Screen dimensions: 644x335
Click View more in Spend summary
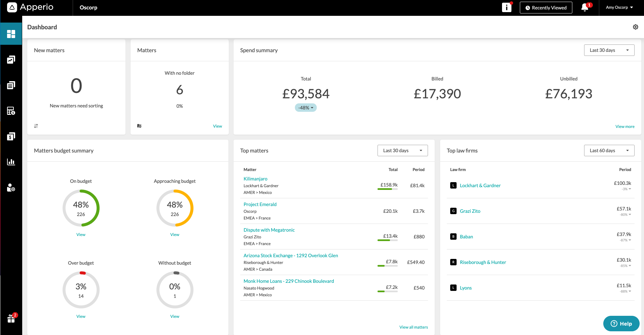[x=625, y=127]
